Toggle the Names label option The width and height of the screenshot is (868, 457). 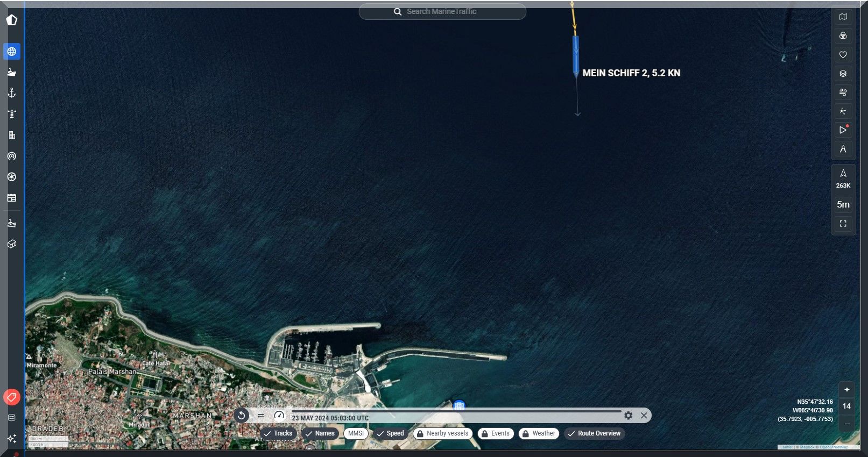click(320, 433)
